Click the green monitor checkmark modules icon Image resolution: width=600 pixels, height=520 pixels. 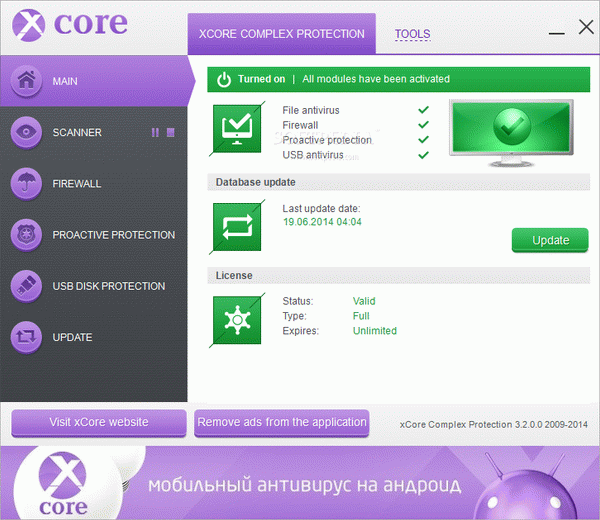[237, 129]
